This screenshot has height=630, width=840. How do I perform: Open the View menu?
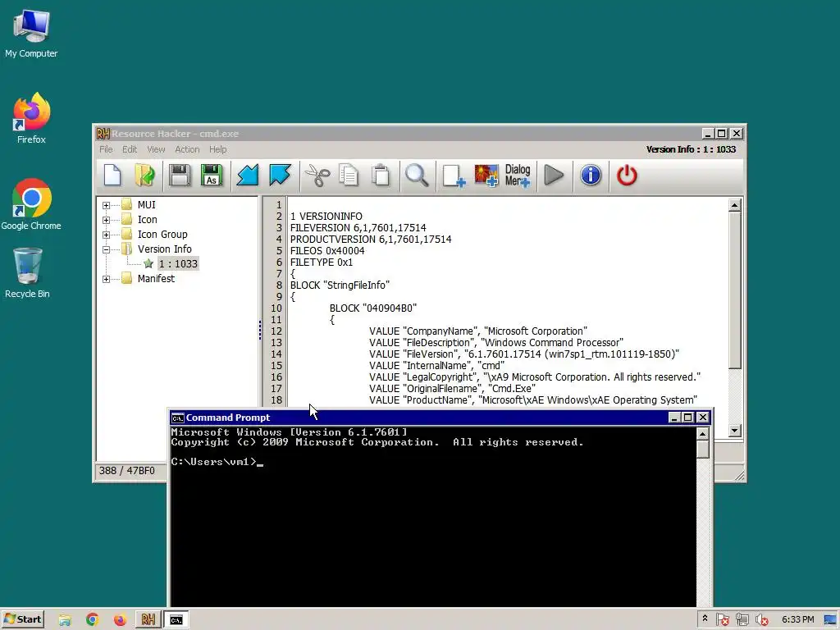156,149
